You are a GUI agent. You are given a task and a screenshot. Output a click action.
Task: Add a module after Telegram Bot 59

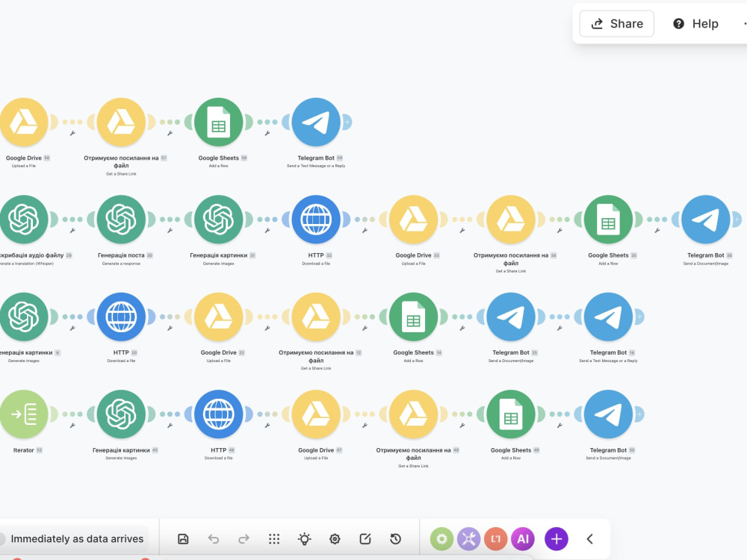click(347, 122)
